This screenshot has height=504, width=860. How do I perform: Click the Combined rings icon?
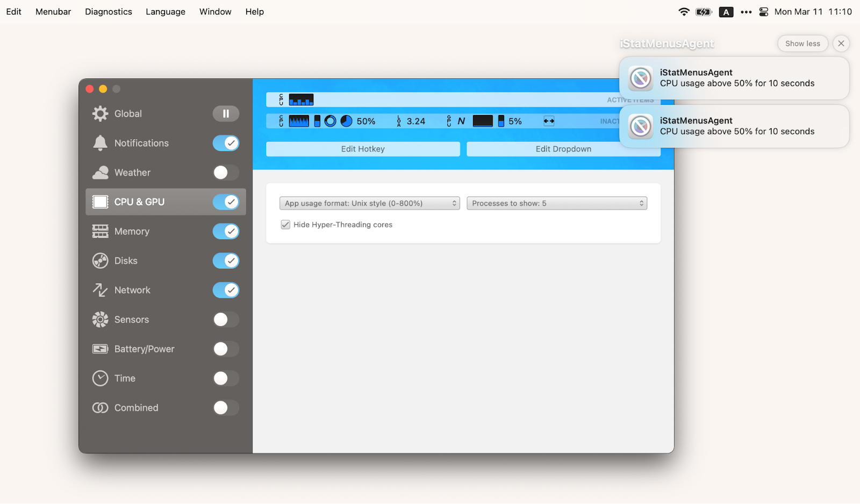(x=100, y=408)
